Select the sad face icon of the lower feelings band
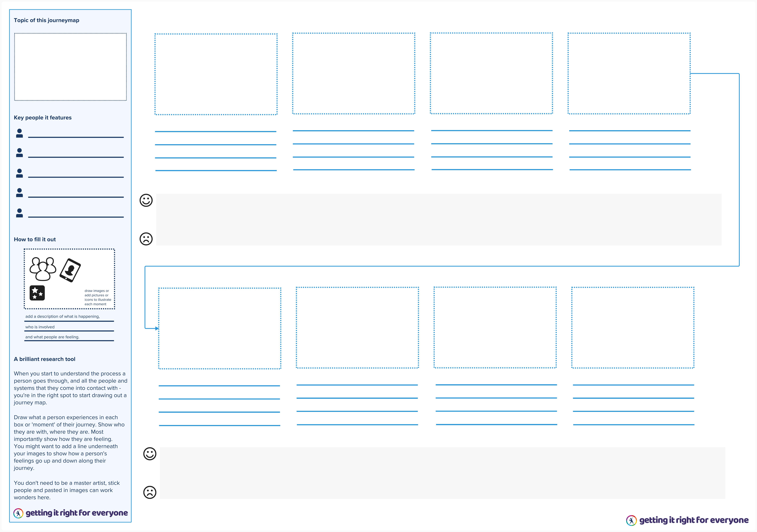The width and height of the screenshot is (757, 532). tap(150, 493)
